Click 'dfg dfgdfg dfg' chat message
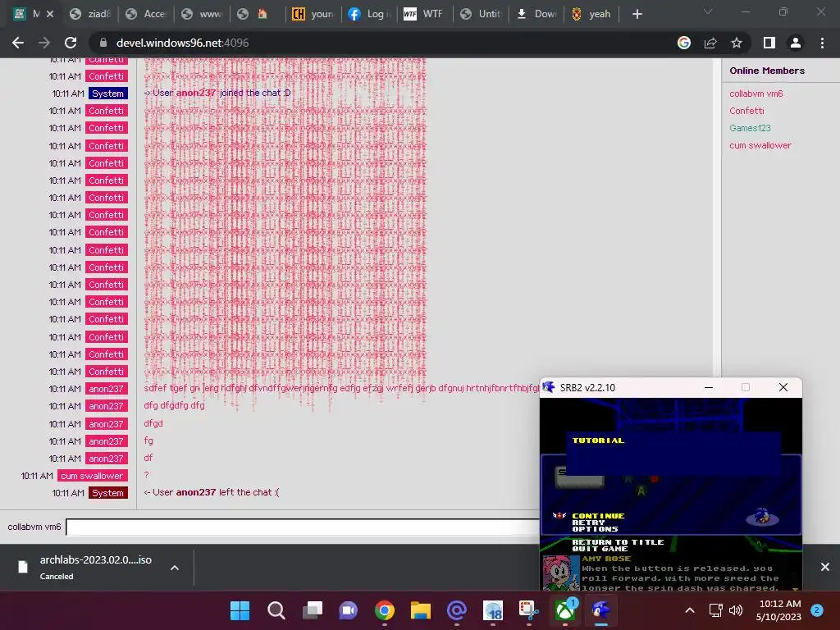The image size is (840, 630). coord(174,405)
